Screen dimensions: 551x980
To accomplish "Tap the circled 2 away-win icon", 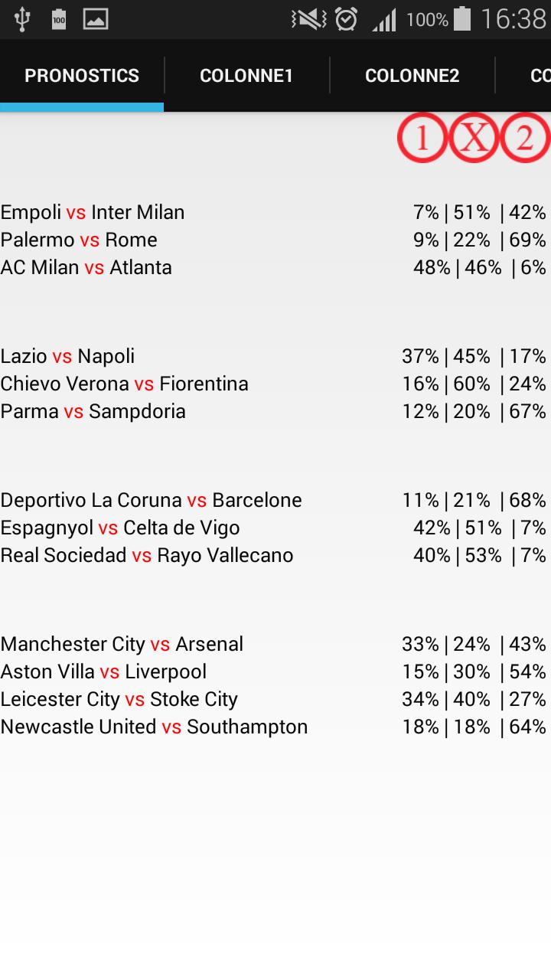I will (525, 138).
